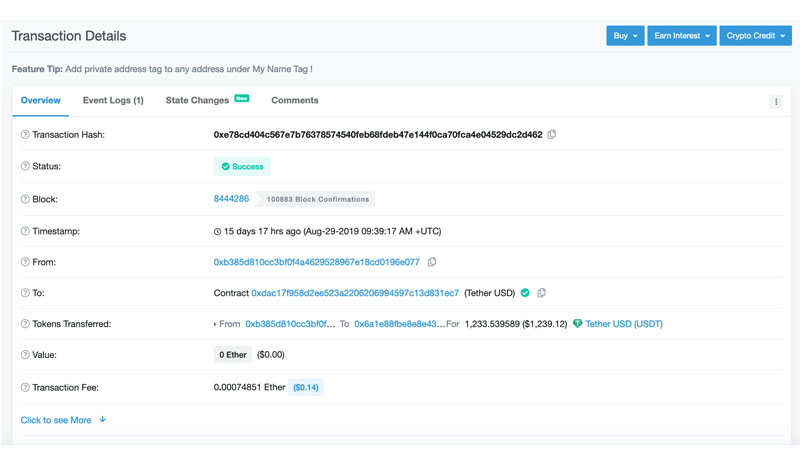
Task: Open contract address 0xdac17f958d2ee... link
Action: click(355, 293)
